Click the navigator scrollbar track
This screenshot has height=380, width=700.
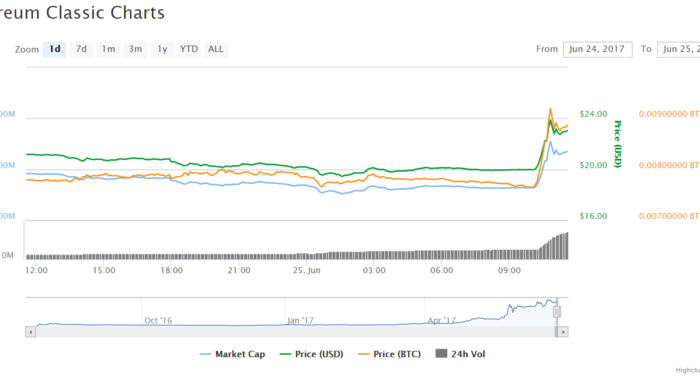[x=295, y=332]
